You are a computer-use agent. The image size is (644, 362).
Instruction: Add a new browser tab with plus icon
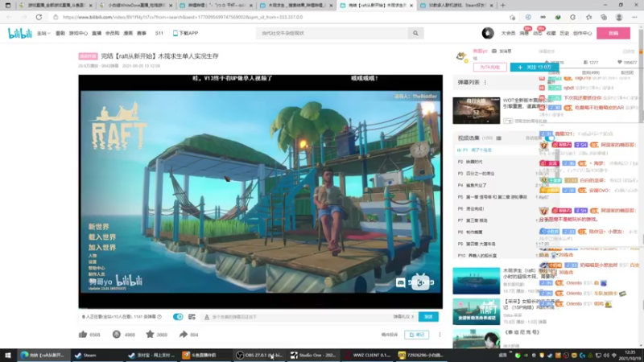tap(502, 6)
